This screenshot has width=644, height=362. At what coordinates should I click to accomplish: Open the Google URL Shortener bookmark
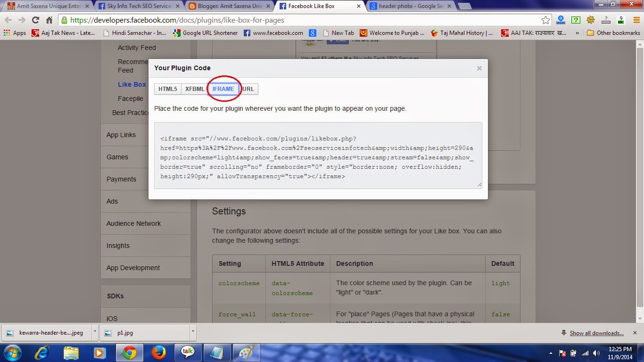(x=206, y=33)
